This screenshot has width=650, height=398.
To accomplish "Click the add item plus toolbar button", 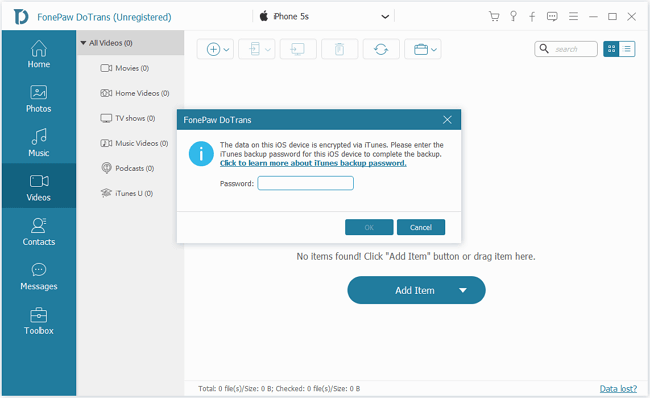I will (x=215, y=49).
